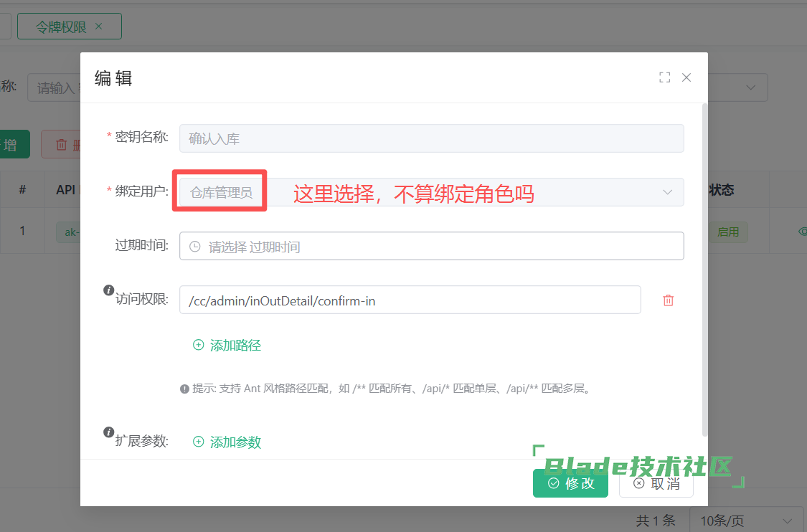Screen dimensions: 807x532
Task: Click 添加参数 to add an extension parameter
Action: click(x=227, y=442)
